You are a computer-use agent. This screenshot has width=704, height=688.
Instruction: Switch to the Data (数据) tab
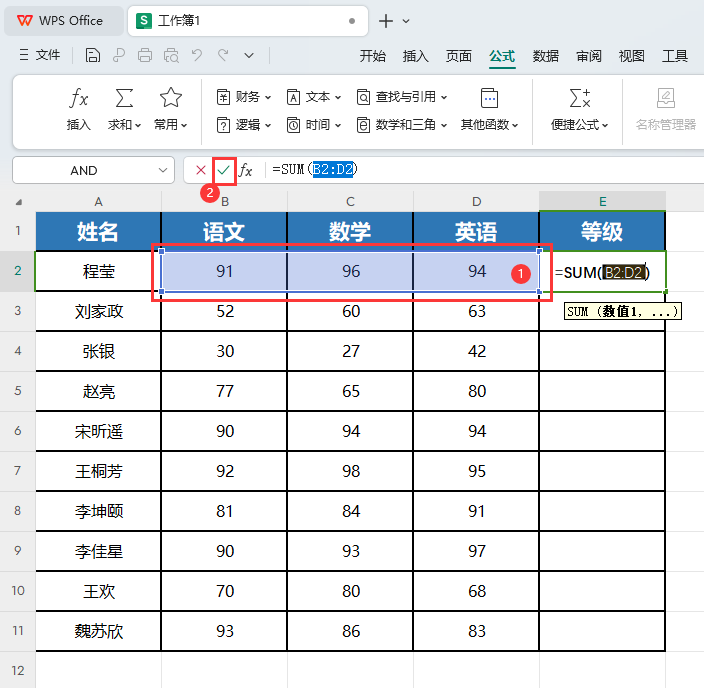point(546,56)
